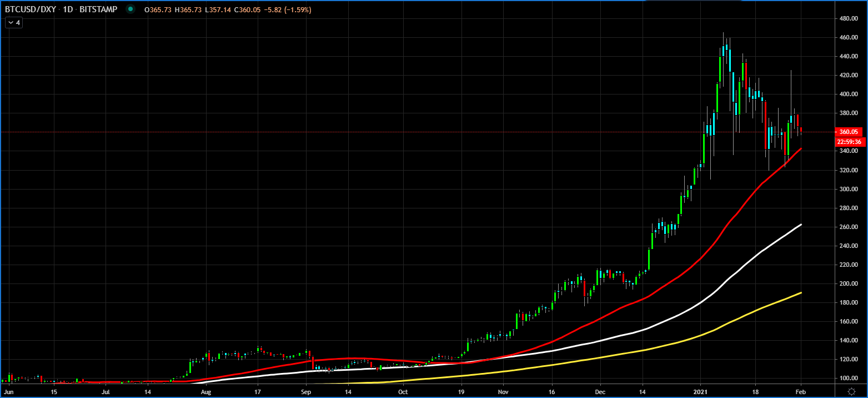Click the open value O365.73 in legend
Viewport: 868px width, 398px height.
click(x=157, y=9)
